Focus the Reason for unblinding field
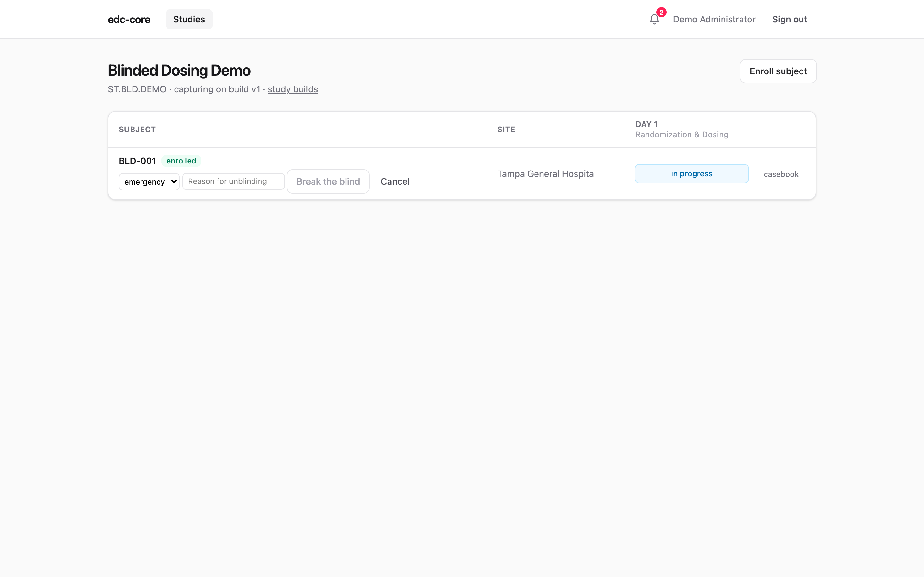Screen dimensions: 924x577 point(233,181)
